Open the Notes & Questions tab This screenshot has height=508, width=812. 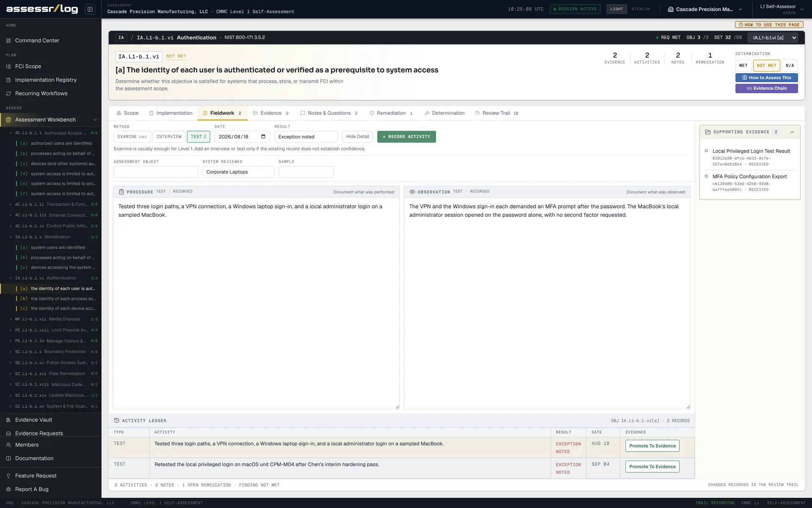coord(329,113)
